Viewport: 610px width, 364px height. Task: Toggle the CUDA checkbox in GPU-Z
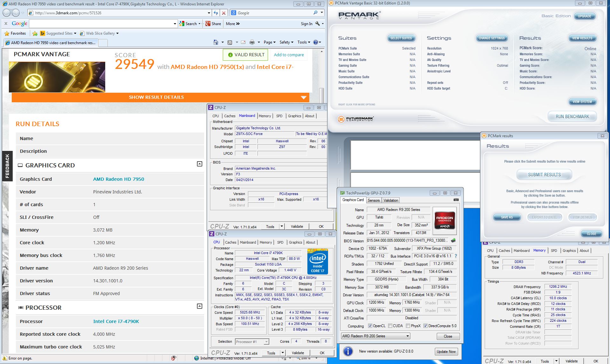390,326
